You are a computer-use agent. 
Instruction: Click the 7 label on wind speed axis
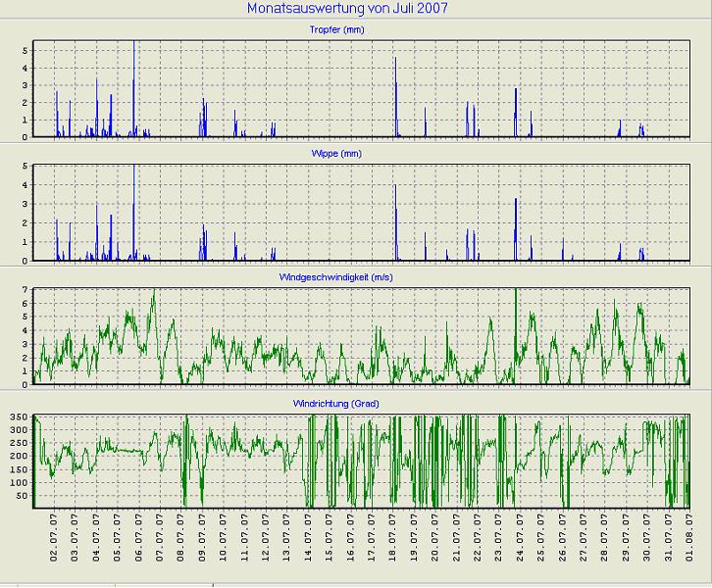tap(24, 291)
